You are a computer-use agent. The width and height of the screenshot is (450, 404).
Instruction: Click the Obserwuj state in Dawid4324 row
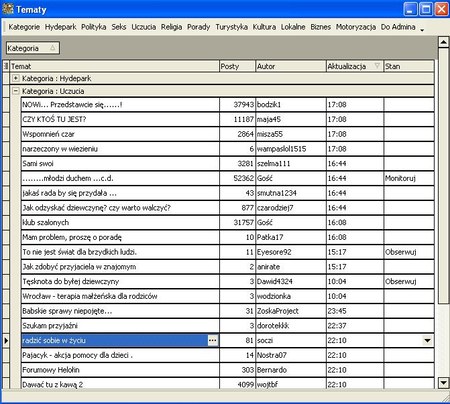409,281
